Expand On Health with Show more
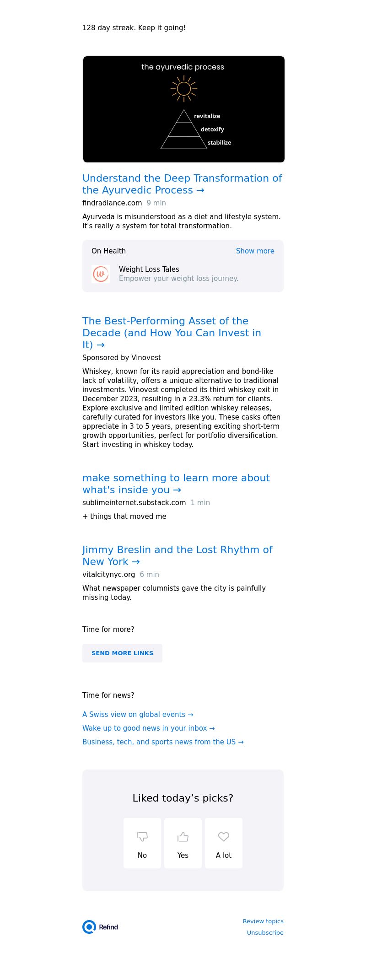This screenshot has width=366, height=980. coord(255,251)
